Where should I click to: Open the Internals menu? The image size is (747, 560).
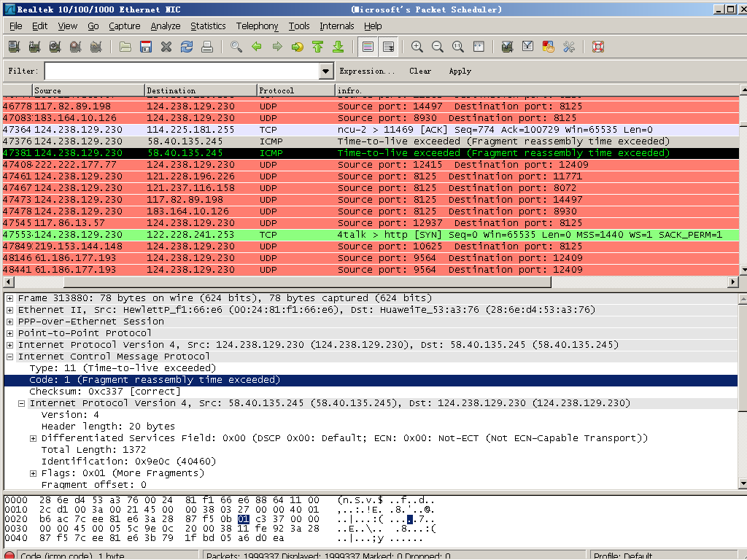coord(337,26)
